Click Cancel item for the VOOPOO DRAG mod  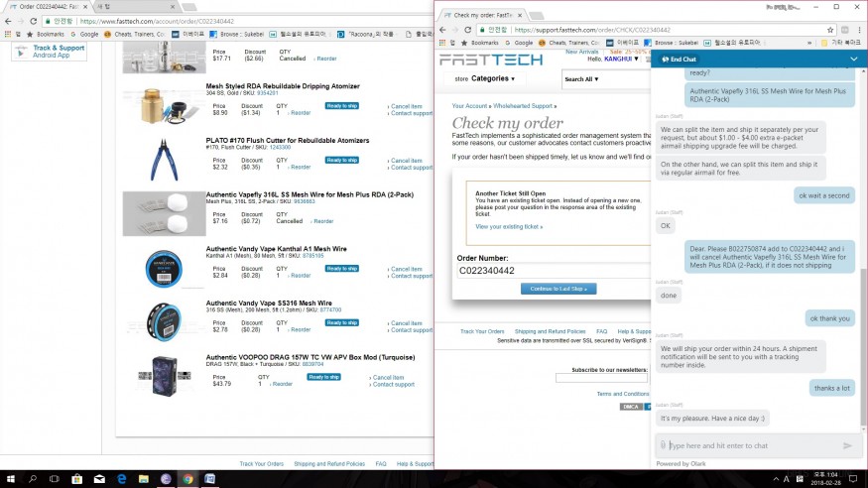tap(388, 377)
